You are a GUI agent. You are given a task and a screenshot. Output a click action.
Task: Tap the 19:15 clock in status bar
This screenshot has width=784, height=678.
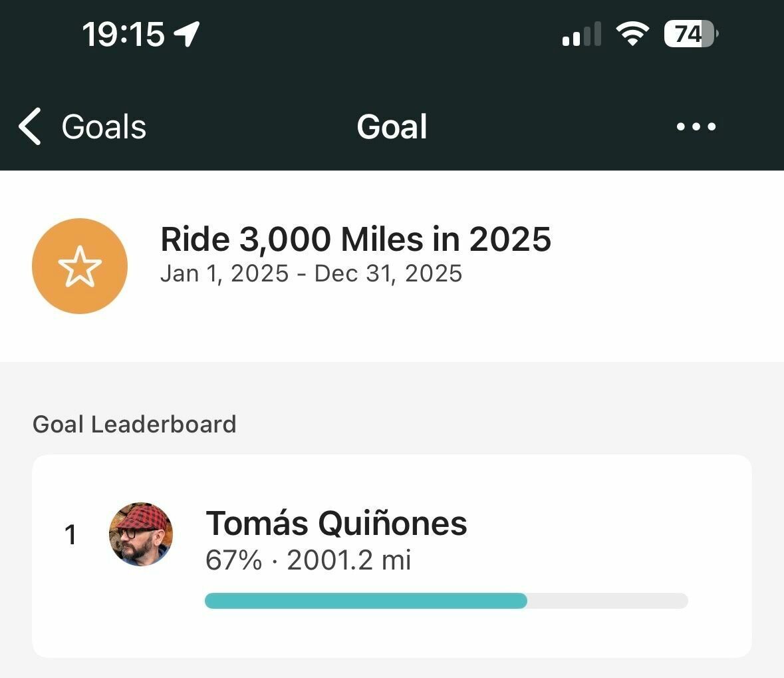click(123, 34)
